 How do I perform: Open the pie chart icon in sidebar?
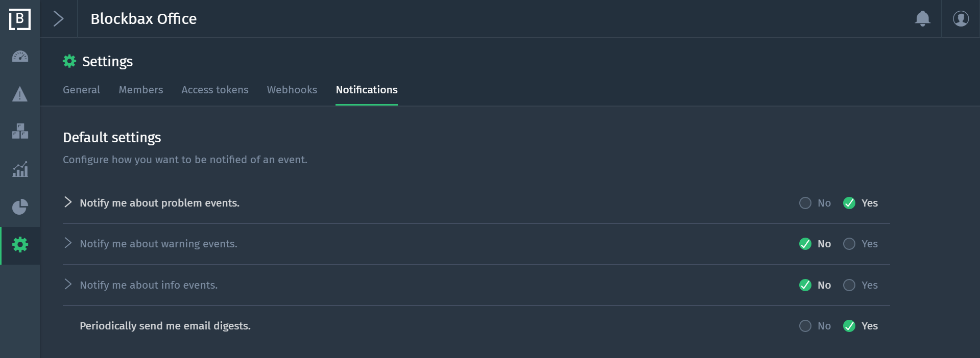[20, 207]
